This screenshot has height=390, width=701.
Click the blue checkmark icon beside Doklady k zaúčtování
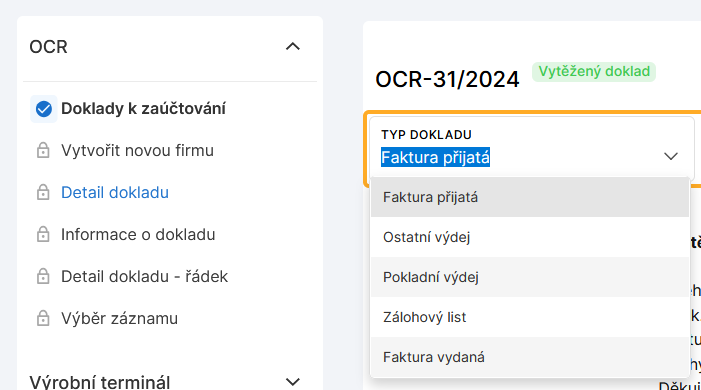(x=44, y=109)
